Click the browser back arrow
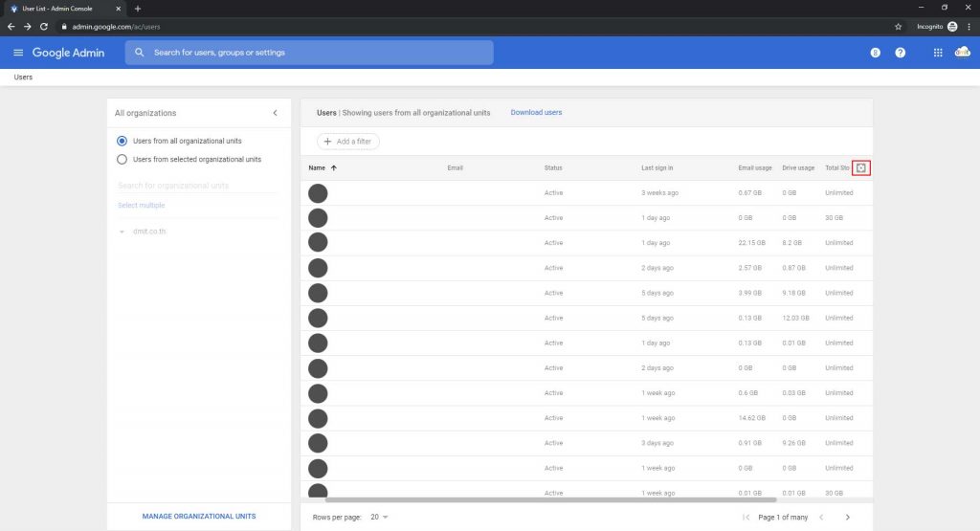The image size is (980, 531). pos(11,26)
